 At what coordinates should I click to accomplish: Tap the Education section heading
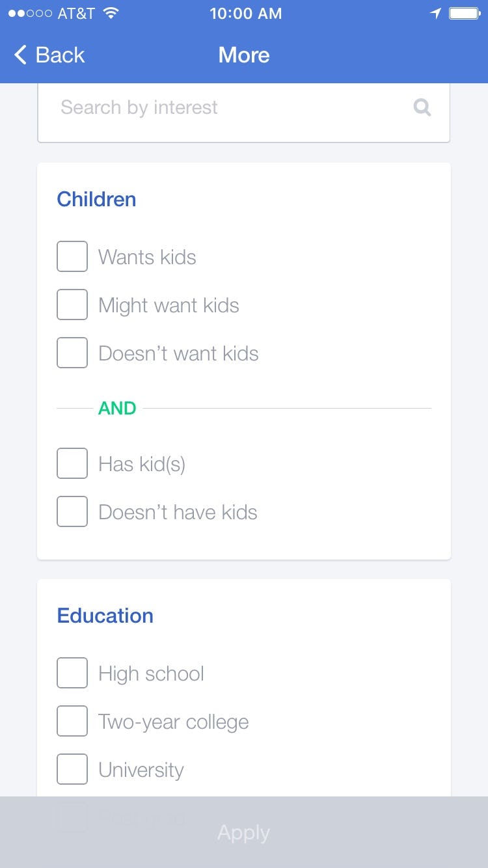coord(105,616)
